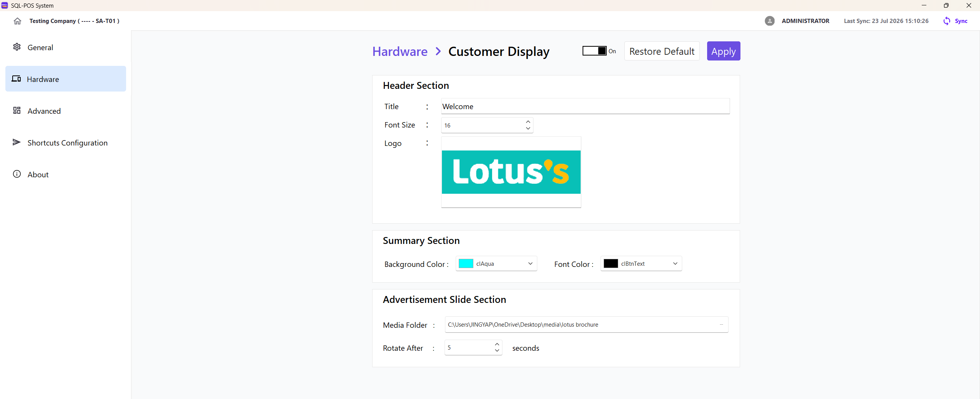Click the Sync refresh icon

[x=947, y=21]
